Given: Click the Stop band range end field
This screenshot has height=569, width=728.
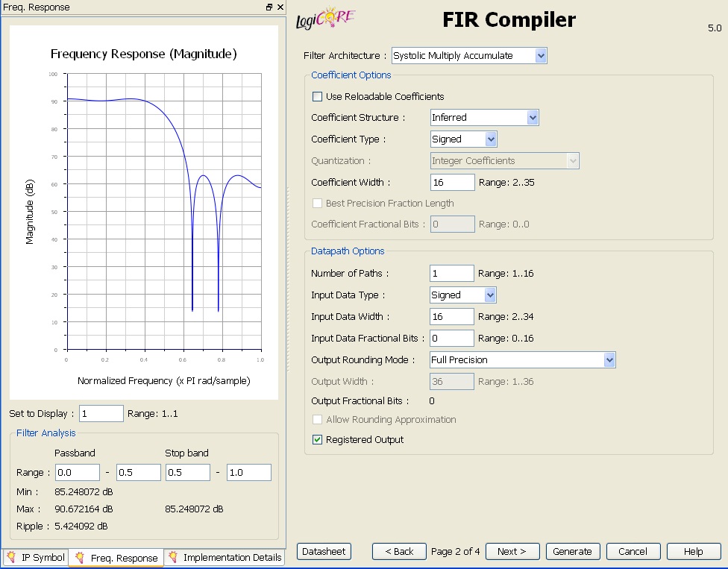Looking at the screenshot, I should point(249,473).
